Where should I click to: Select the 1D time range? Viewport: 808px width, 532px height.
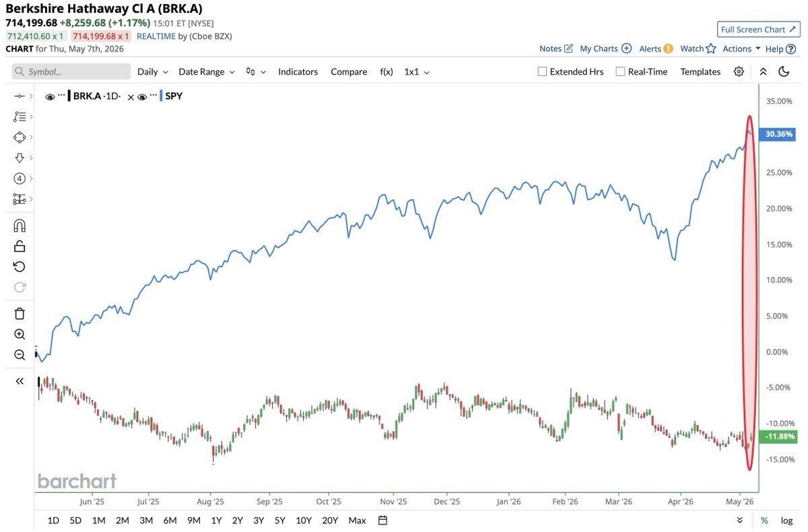(54, 520)
